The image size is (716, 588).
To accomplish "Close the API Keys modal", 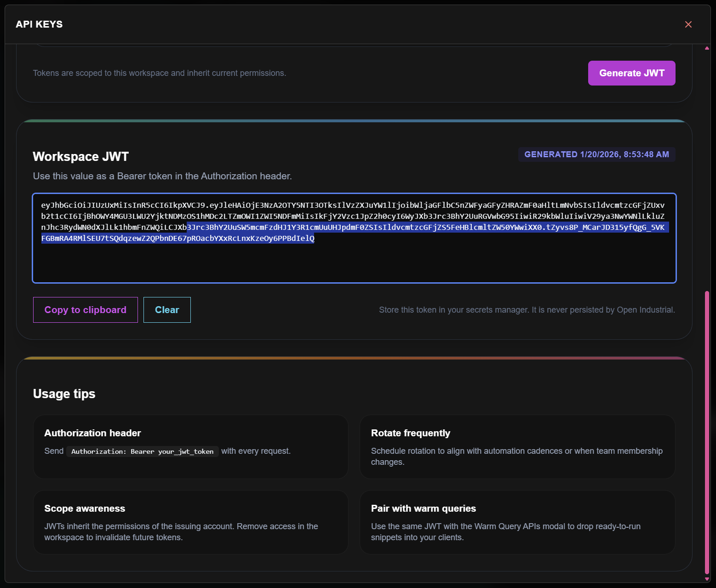I will click(688, 24).
